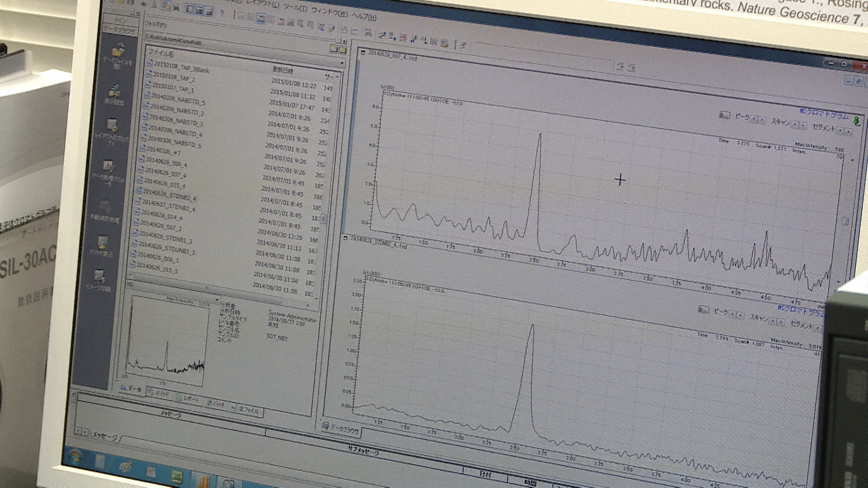Screen dimensions: 868x488
Task: Click the メソッド表示 sidebar icon
Action: click(102, 246)
